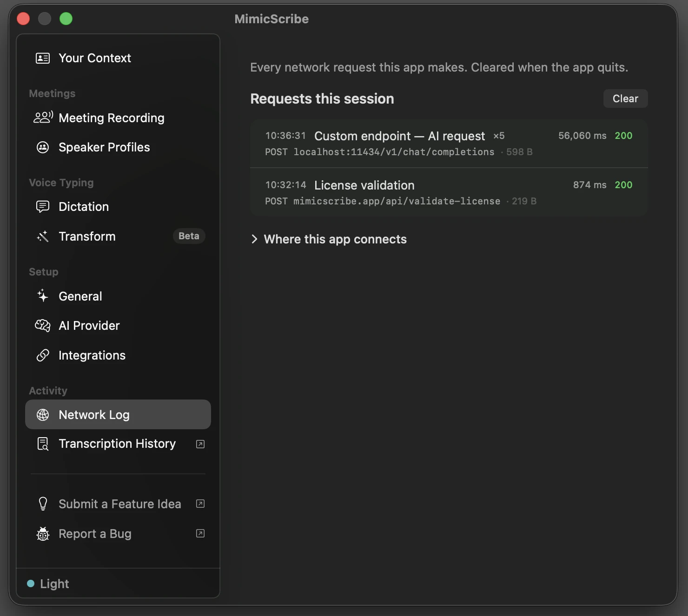Click the Your Context card icon
The height and width of the screenshot is (616, 688).
click(x=43, y=58)
